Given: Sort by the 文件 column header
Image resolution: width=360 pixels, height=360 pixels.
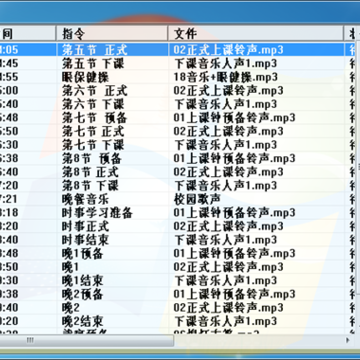Looking at the screenshot, I should [x=256, y=33].
